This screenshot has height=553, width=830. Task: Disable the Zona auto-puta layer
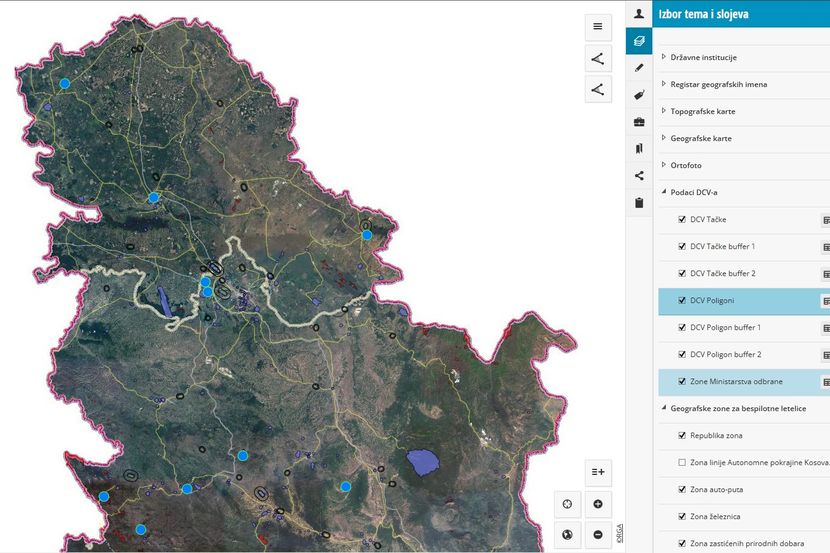pyautogui.click(x=682, y=490)
